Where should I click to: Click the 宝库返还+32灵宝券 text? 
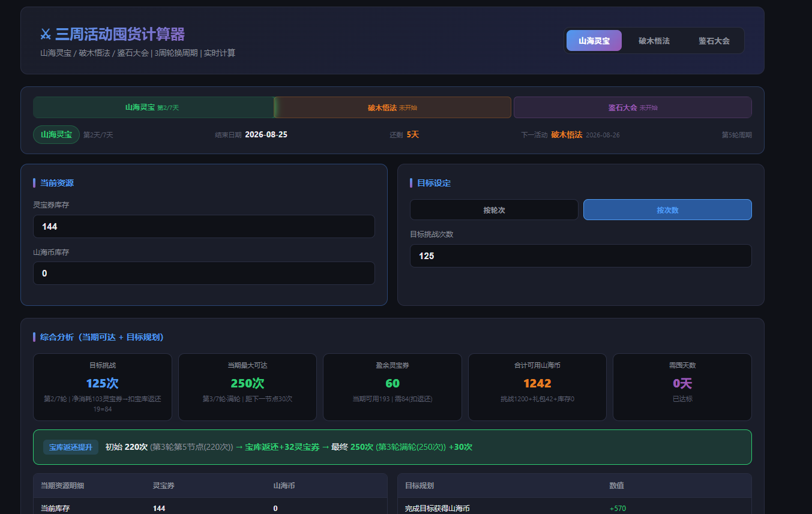click(282, 447)
